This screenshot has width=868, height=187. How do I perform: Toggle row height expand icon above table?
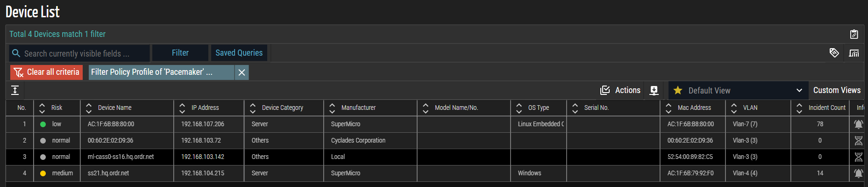(15, 90)
